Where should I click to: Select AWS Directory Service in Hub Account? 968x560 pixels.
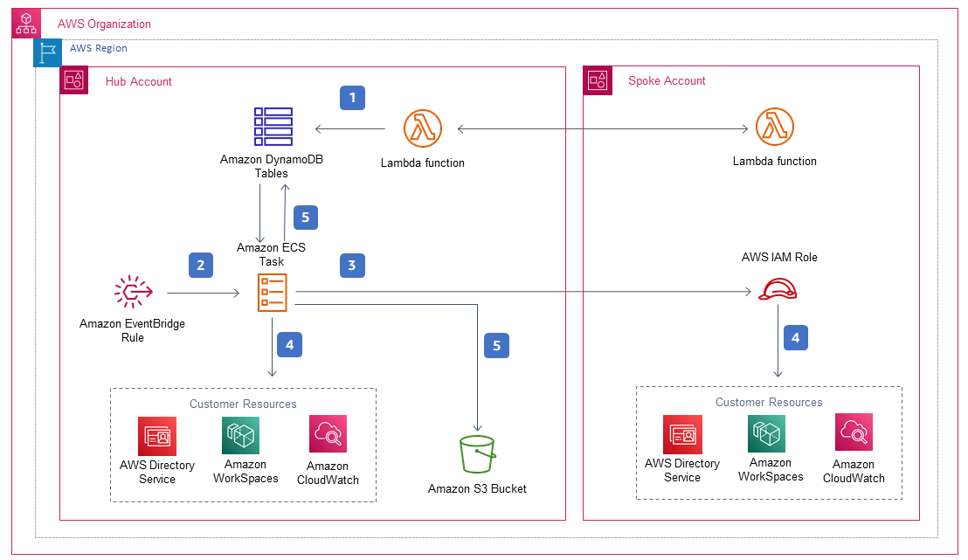point(157,435)
